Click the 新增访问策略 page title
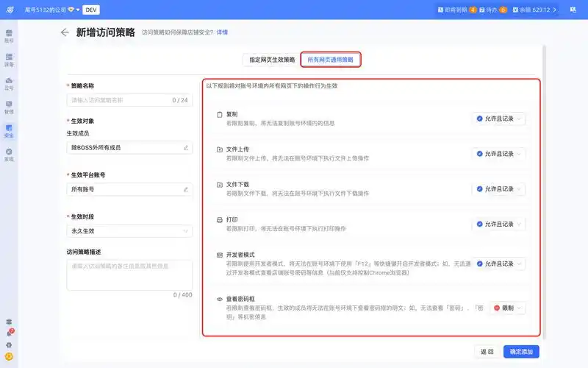The width and height of the screenshot is (588, 368). tap(105, 32)
